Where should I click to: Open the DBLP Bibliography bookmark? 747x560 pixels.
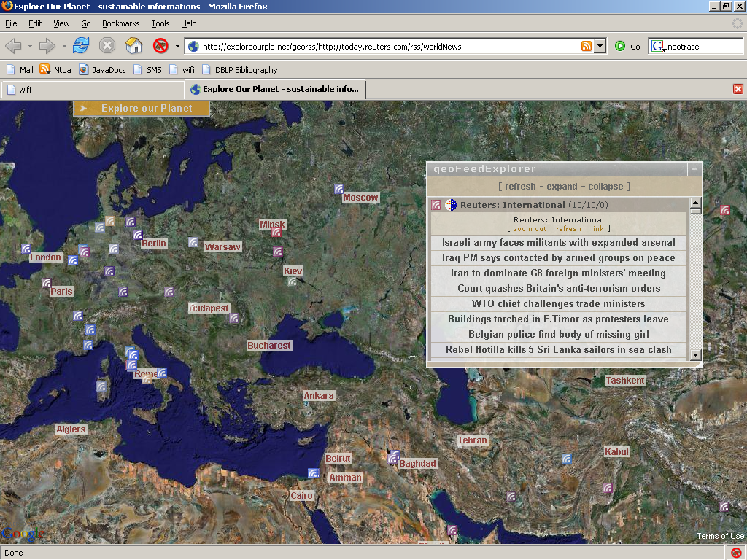[239, 70]
